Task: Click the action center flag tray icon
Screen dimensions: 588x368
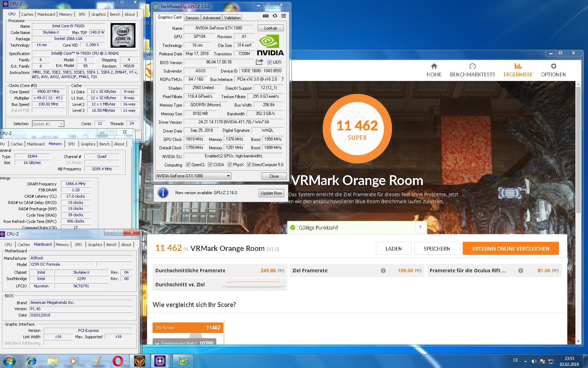Action: tap(542, 361)
